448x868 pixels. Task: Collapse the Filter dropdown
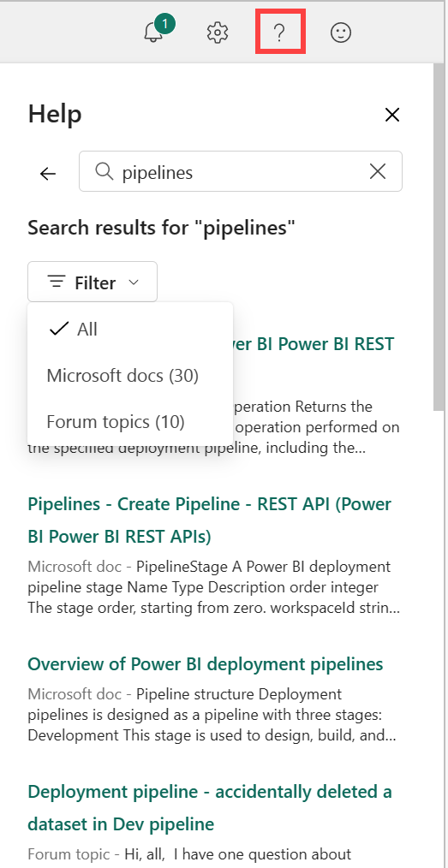click(x=93, y=282)
